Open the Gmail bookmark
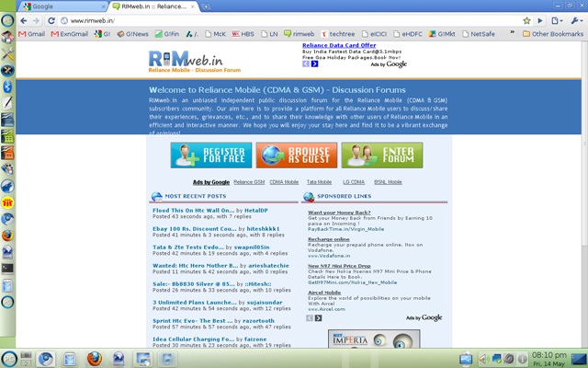Viewport: 588px width, 368px height. 31,34
